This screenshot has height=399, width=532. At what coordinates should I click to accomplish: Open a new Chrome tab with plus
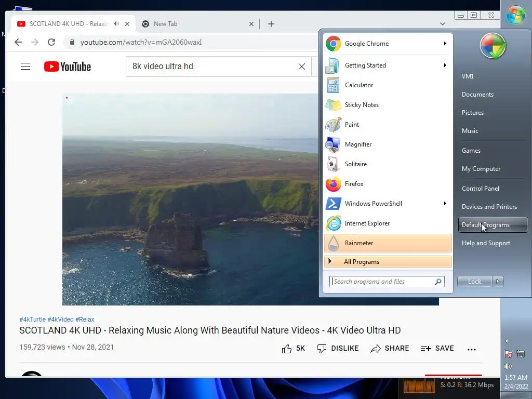coord(271,24)
